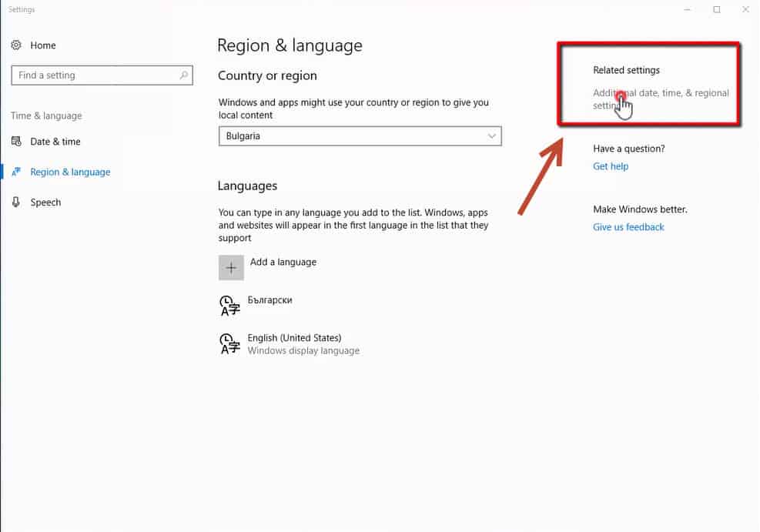
Task: Click the Region & language sidebar icon
Action: pos(16,172)
